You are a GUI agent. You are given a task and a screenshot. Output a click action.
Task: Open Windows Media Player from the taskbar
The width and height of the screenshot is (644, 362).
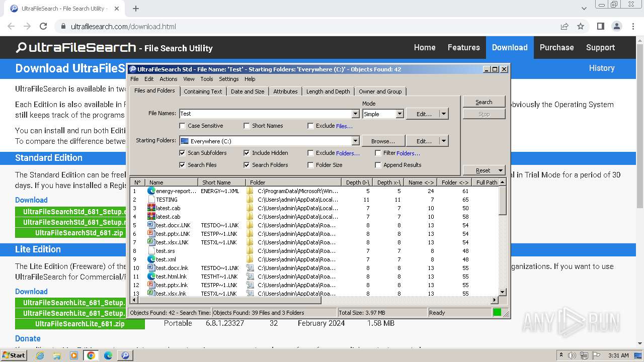(x=74, y=355)
